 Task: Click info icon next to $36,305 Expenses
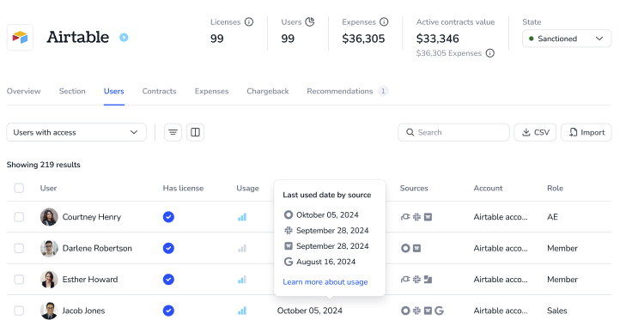(490, 53)
